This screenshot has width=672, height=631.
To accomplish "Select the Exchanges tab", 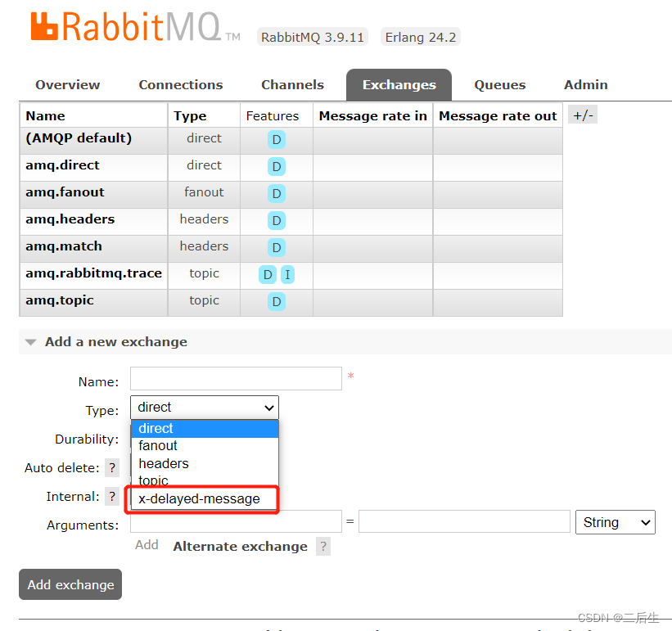I will (x=399, y=85).
